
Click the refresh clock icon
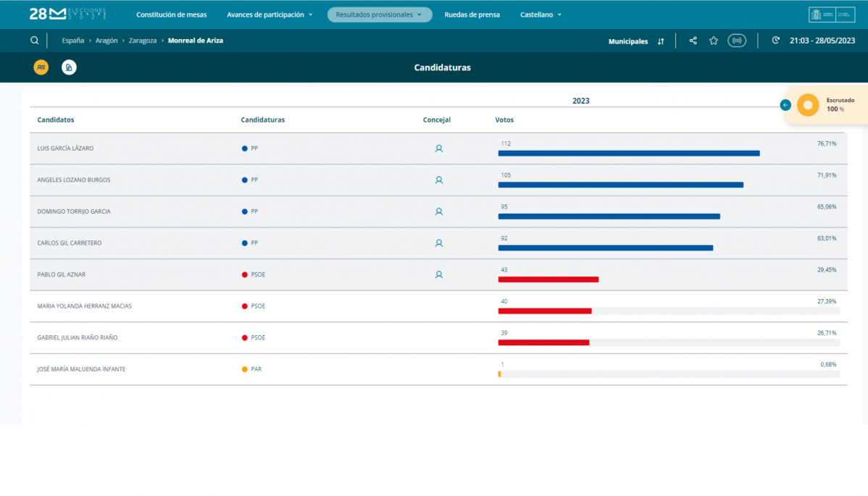[775, 41]
